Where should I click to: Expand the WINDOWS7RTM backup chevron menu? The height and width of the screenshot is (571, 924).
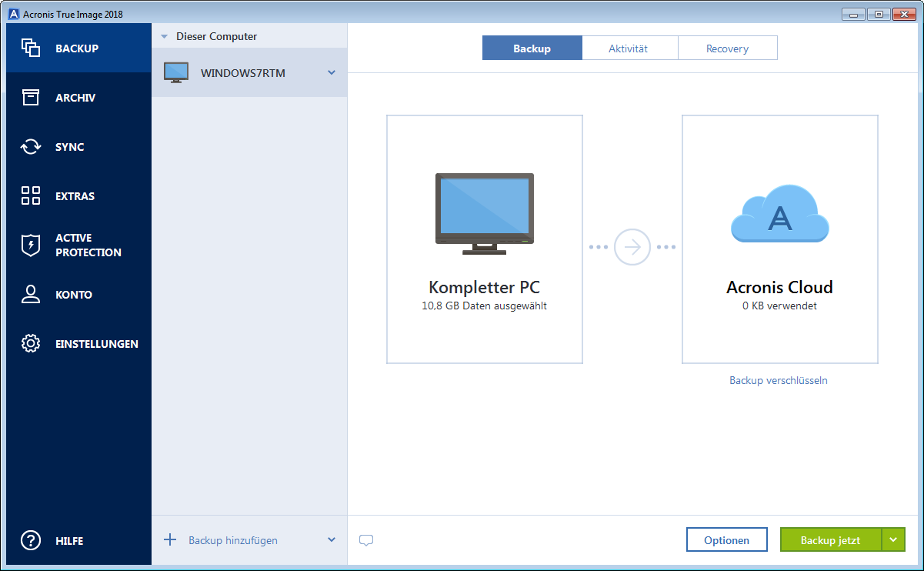(332, 72)
